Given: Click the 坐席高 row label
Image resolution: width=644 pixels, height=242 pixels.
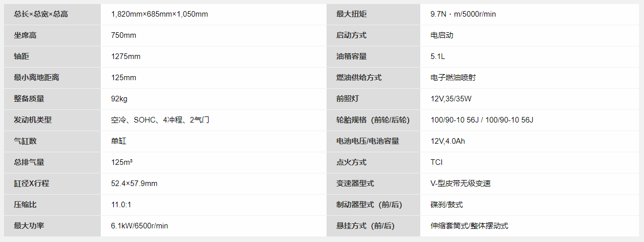Looking at the screenshot, I should click(52, 35).
